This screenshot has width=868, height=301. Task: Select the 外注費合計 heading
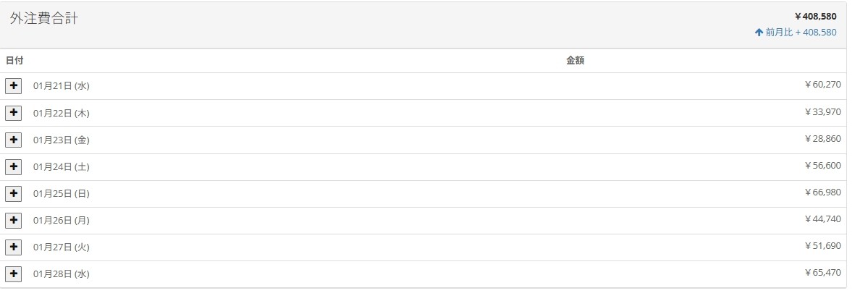pos(44,20)
